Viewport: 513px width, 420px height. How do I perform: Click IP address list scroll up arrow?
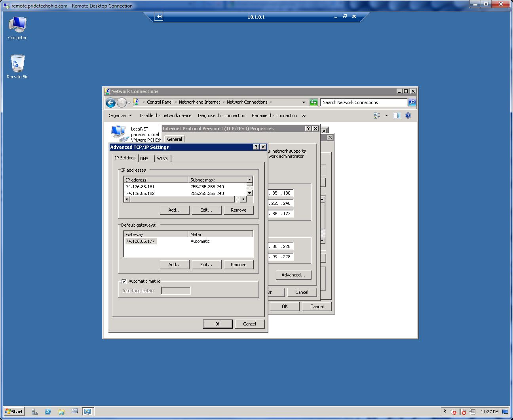pos(249,180)
